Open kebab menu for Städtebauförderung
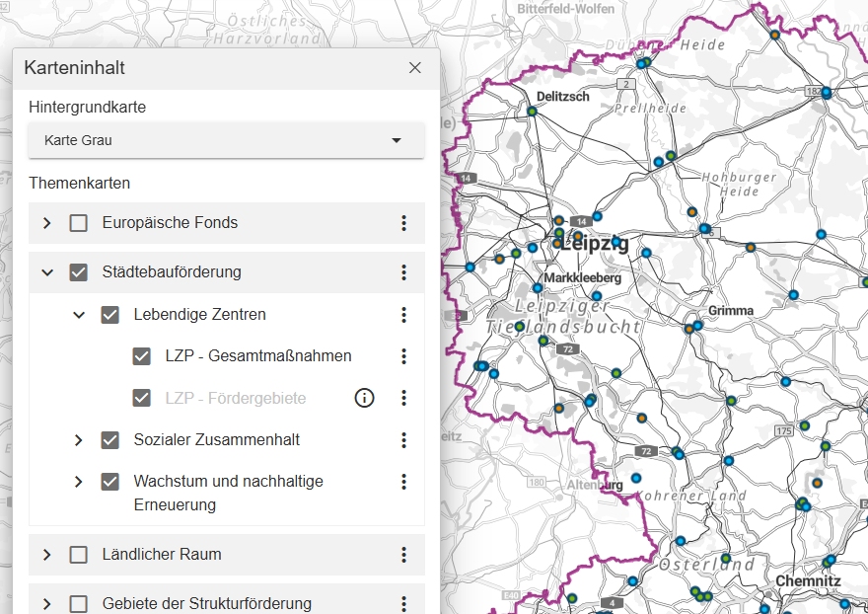868x614 pixels. [403, 271]
